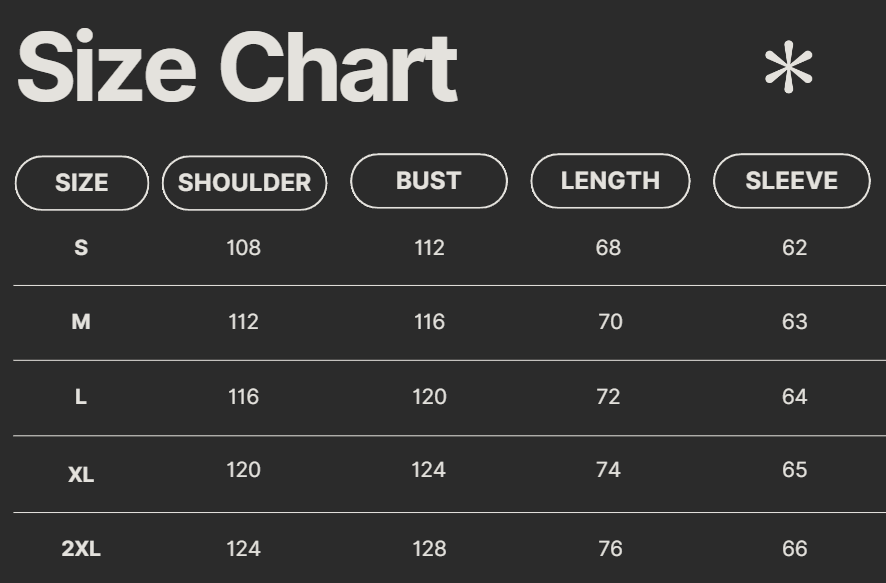Click shoulder value 108 for size S
The image size is (886, 583).
pyautogui.click(x=243, y=248)
